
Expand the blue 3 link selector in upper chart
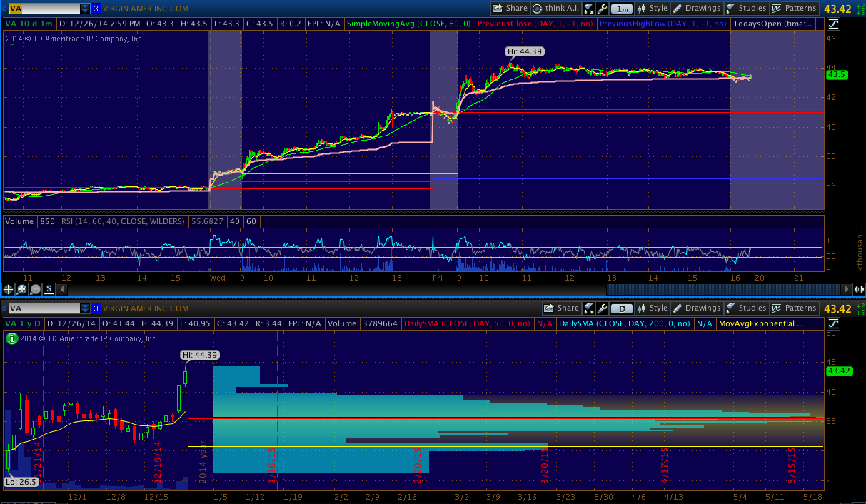coord(96,9)
